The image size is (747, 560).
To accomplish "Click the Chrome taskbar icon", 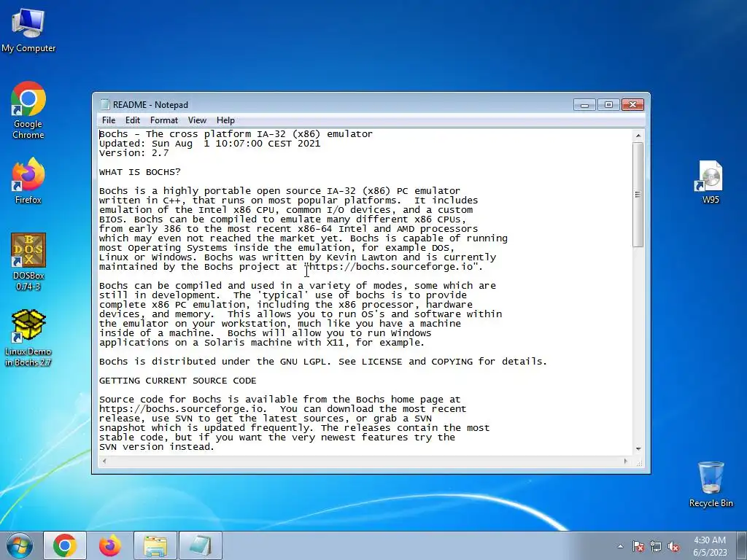I will 65,545.
